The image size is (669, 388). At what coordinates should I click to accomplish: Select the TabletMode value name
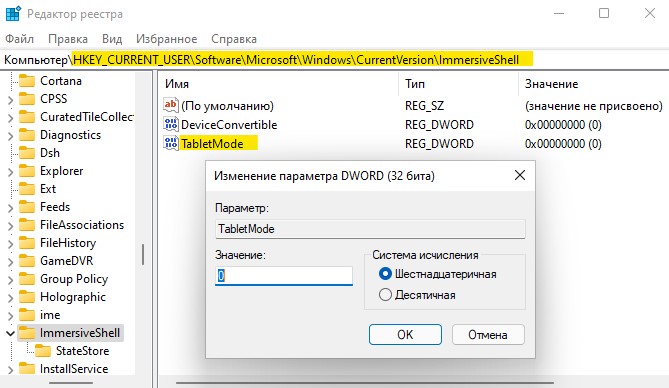click(212, 143)
